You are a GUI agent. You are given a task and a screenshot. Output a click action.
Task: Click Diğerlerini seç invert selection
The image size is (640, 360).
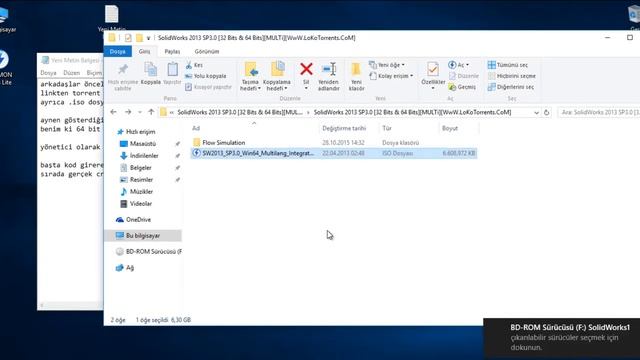(x=511, y=87)
